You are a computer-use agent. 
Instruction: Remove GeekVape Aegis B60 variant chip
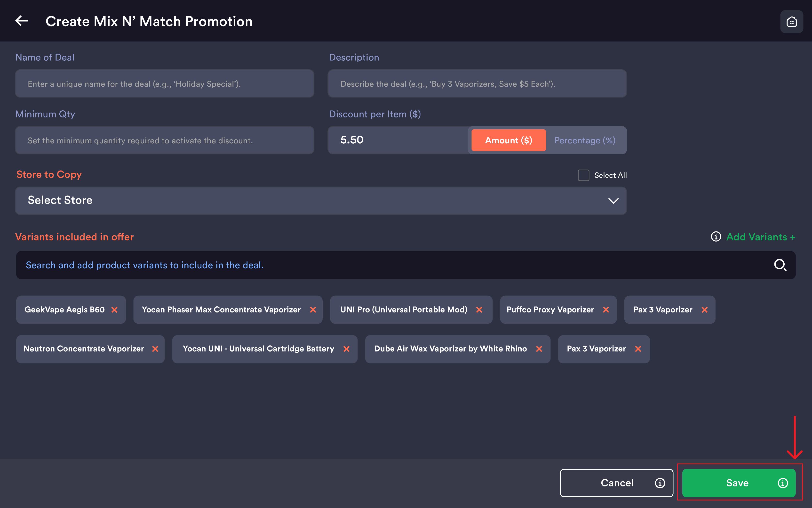(114, 310)
